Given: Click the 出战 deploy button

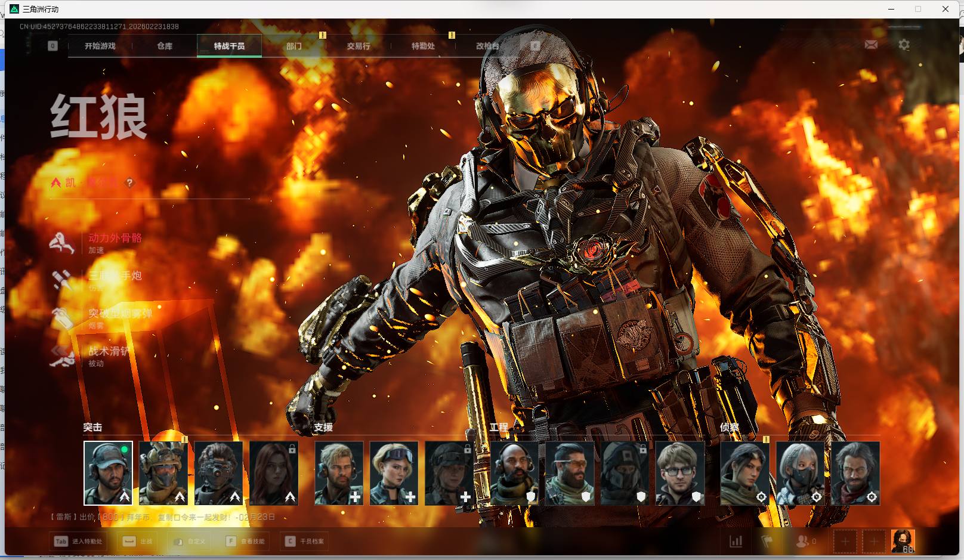Looking at the screenshot, I should click(x=138, y=542).
